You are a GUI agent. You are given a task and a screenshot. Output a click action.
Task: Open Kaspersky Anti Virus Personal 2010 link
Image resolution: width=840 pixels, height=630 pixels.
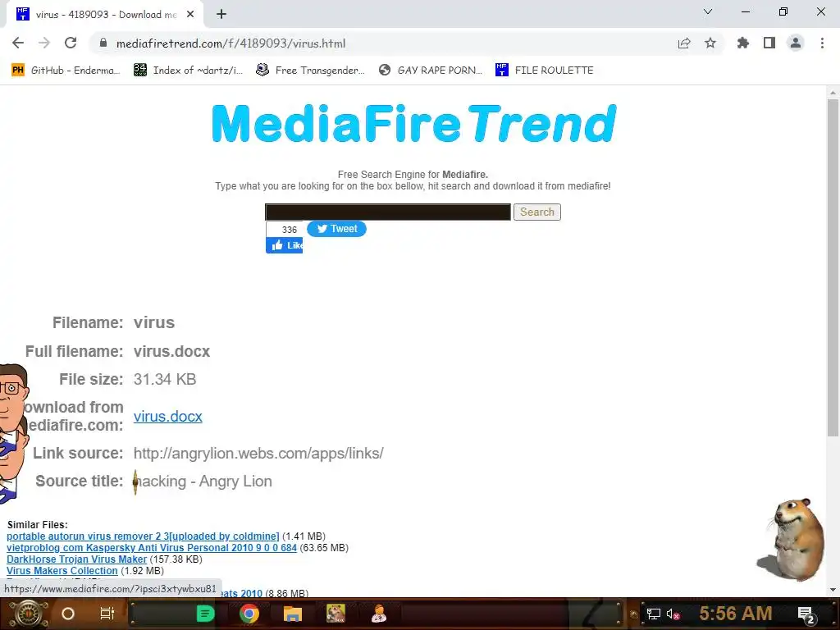[152, 547]
